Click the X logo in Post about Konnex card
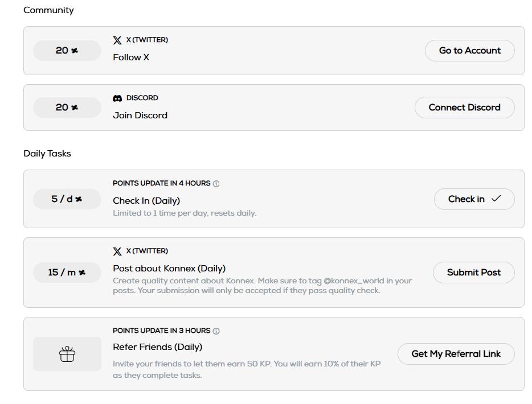 [117, 251]
